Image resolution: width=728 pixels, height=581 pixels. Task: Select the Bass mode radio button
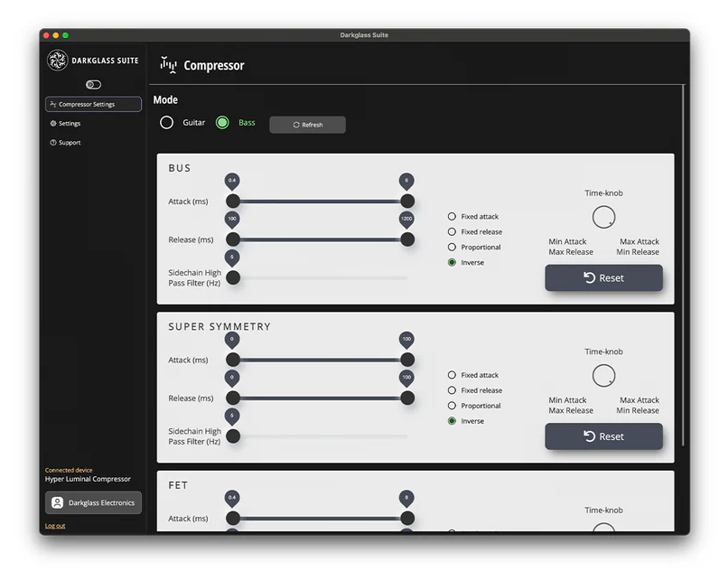[222, 123]
